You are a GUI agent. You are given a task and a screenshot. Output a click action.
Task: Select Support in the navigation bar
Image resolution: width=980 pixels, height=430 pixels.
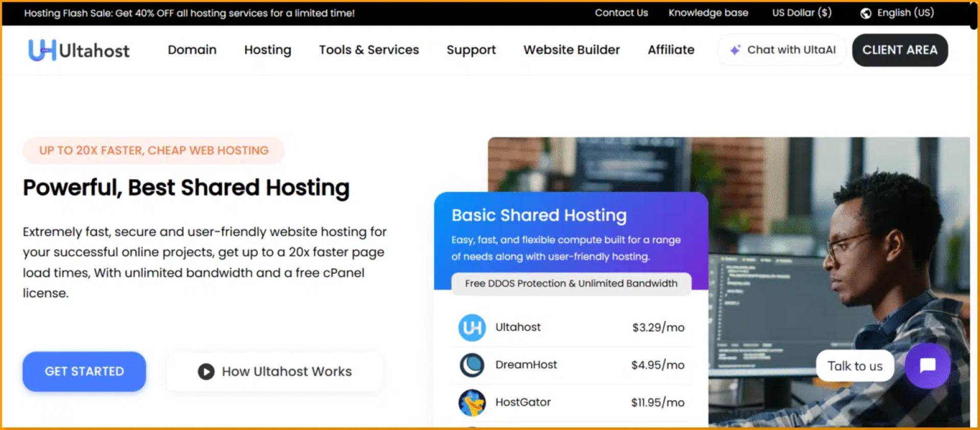(471, 50)
